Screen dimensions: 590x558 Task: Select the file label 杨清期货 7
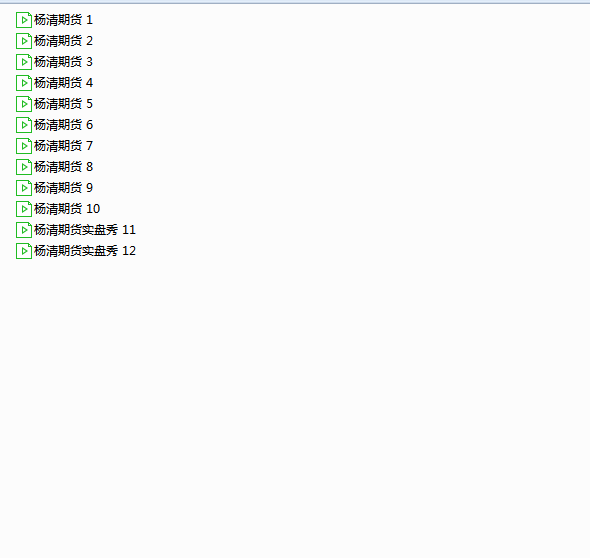(x=63, y=146)
